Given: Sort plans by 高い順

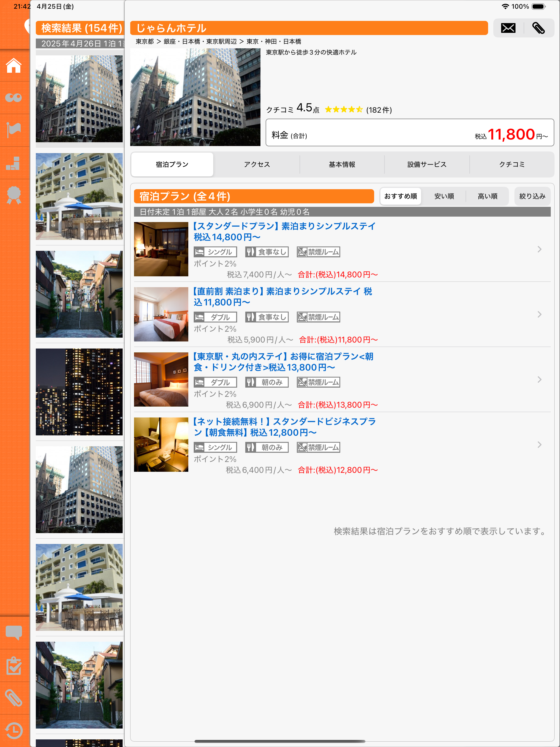Looking at the screenshot, I should (x=487, y=196).
